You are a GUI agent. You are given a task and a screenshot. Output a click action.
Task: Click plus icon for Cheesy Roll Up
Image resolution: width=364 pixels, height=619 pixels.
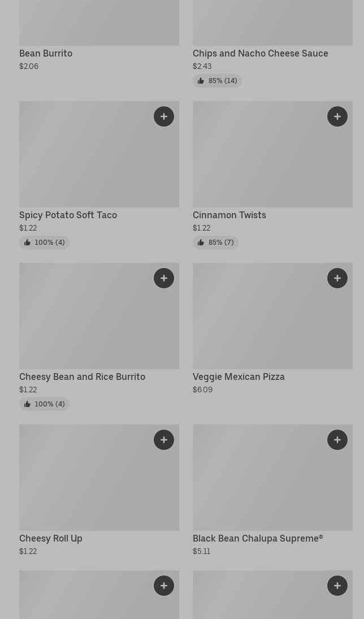pyautogui.click(x=164, y=440)
